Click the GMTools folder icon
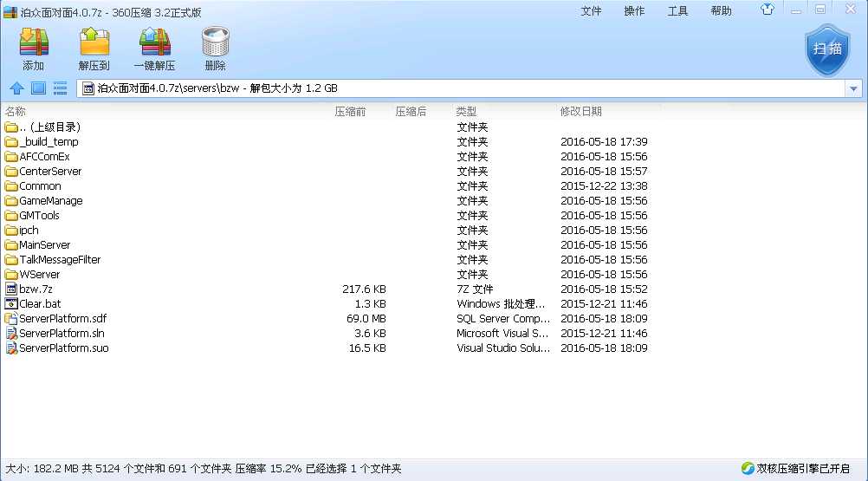The image size is (868, 481). 11,215
